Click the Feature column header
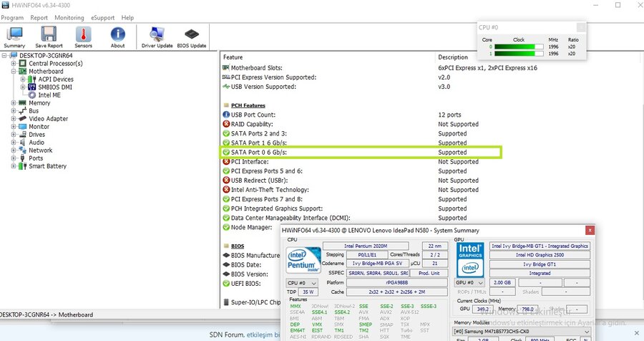Image resolution: width=644 pixels, height=341 pixels. coord(327,57)
